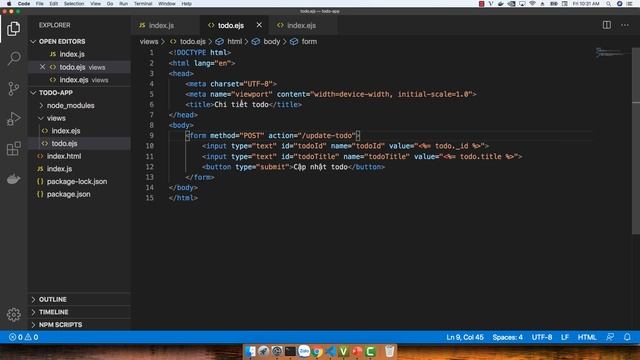Image resolution: width=640 pixels, height=360 pixels.
Task: Open the Run menu
Action: click(x=123, y=4)
